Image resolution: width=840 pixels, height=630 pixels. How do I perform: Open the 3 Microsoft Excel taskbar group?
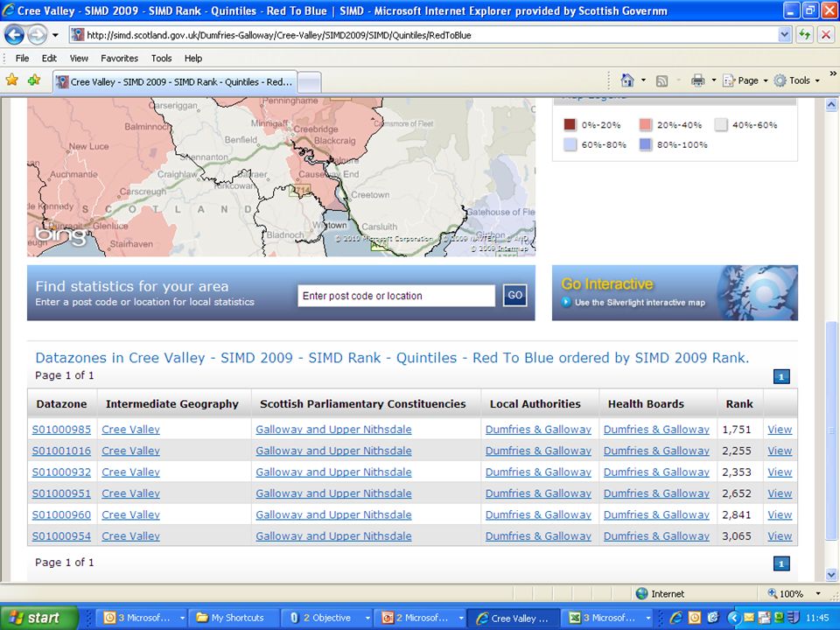tap(608, 618)
